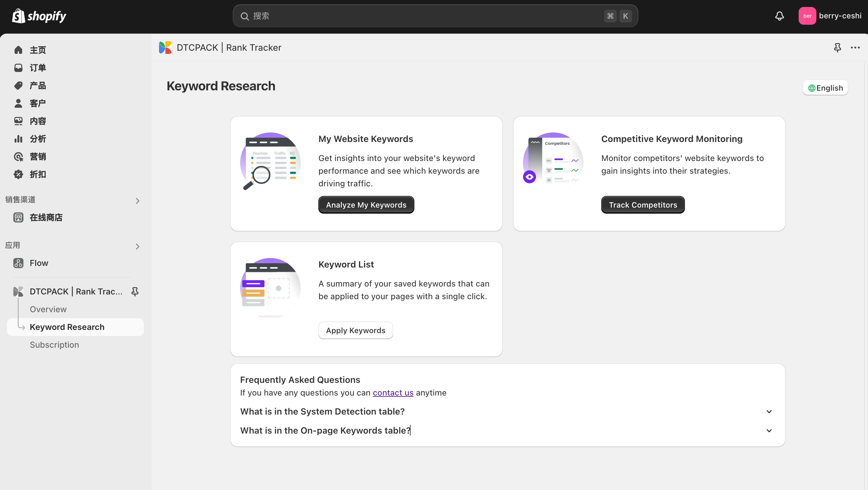The width and height of the screenshot is (868, 490).
Task: Go to Overview in DTCPACK menu
Action: tap(48, 309)
